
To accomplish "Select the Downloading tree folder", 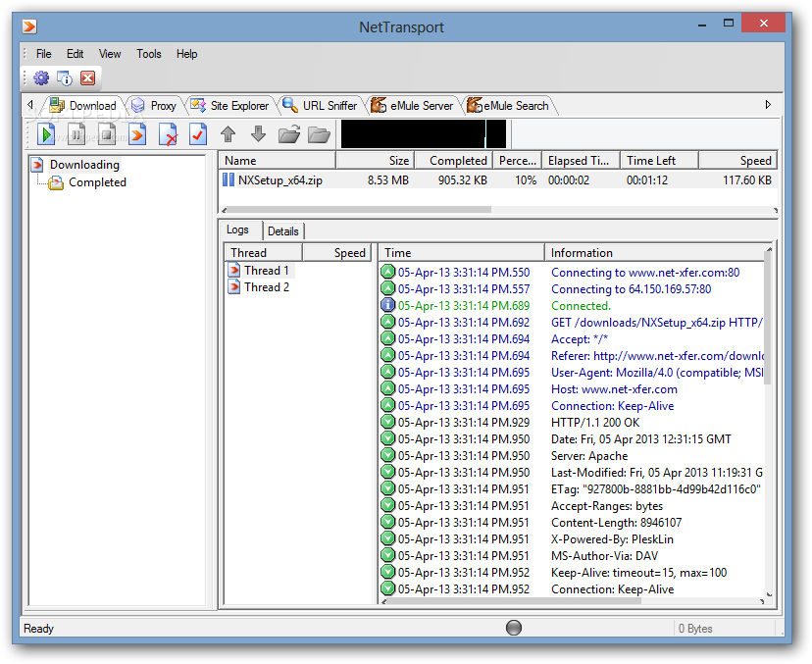I will (84, 165).
